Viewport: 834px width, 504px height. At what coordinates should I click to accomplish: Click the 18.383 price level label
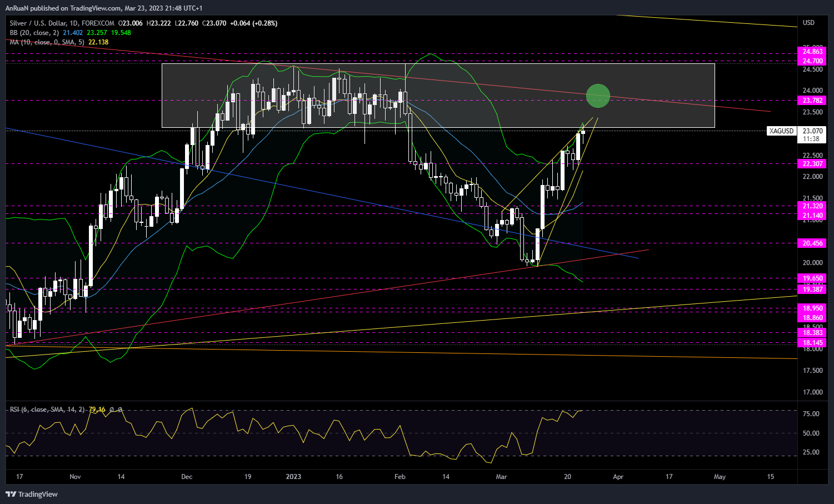[x=813, y=333]
